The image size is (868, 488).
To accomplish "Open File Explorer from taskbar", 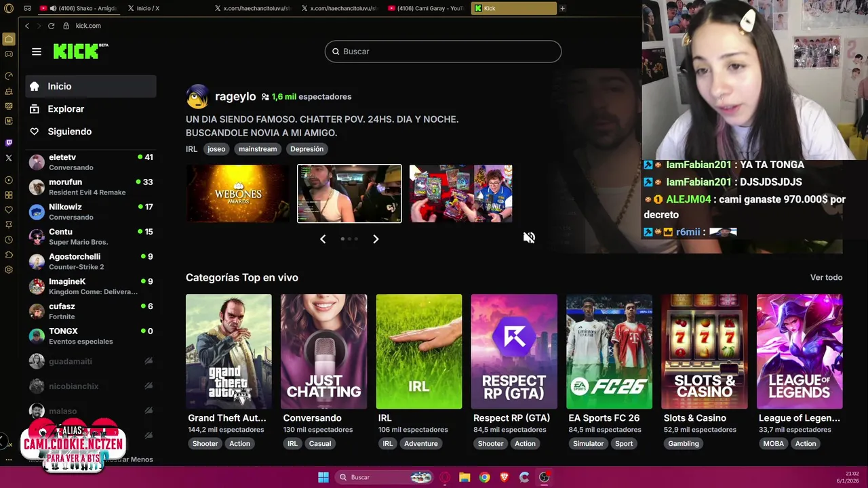I will point(465,477).
